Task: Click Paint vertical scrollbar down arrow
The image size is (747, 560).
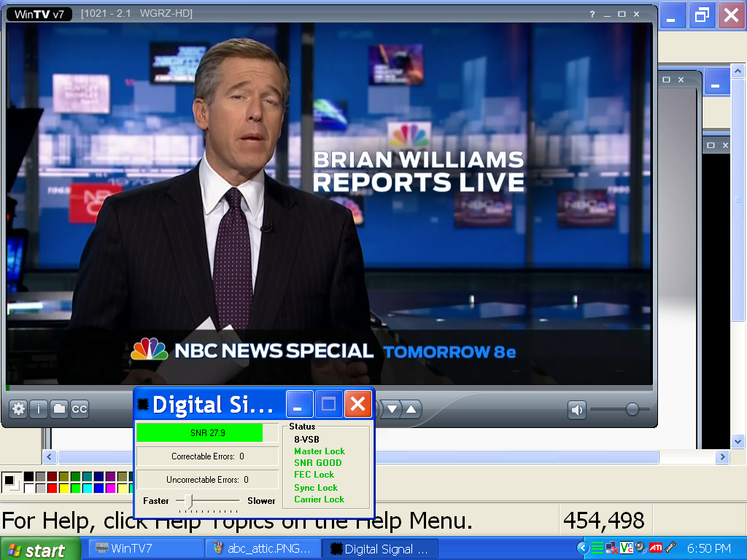Action: tap(738, 441)
